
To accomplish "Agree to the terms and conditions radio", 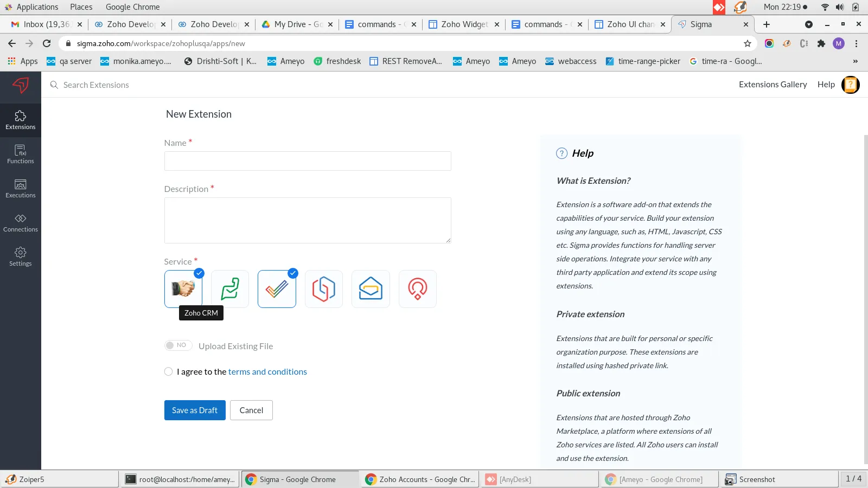I will click(x=168, y=371).
